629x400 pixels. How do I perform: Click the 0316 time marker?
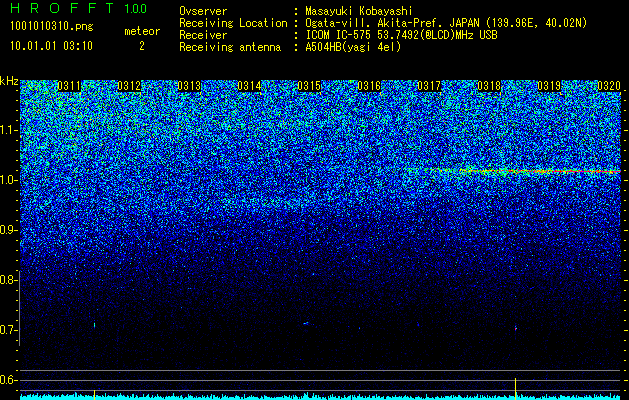(369, 86)
